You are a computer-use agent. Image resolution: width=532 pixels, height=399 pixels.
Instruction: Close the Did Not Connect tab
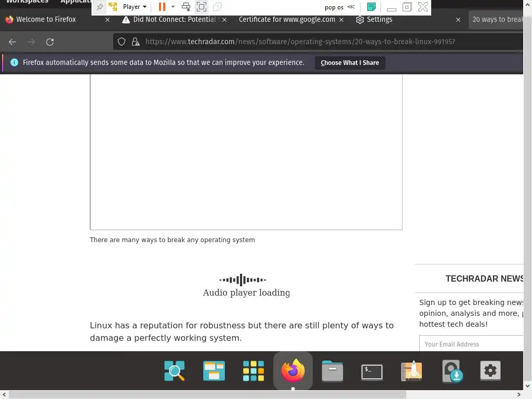224,20
